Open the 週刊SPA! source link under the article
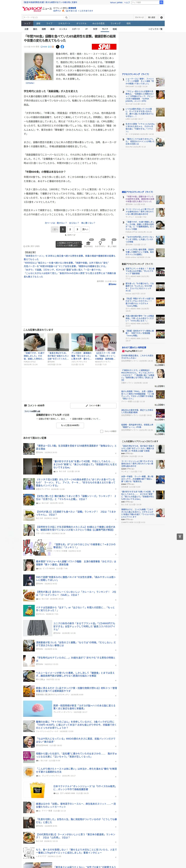Screen dimensions: 186x868 point(112,284)
